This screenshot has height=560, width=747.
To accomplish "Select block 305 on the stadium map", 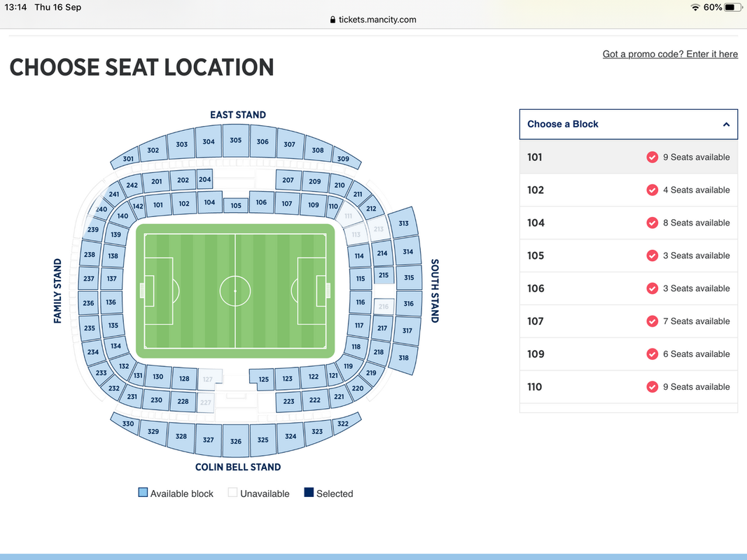I will click(x=236, y=141).
